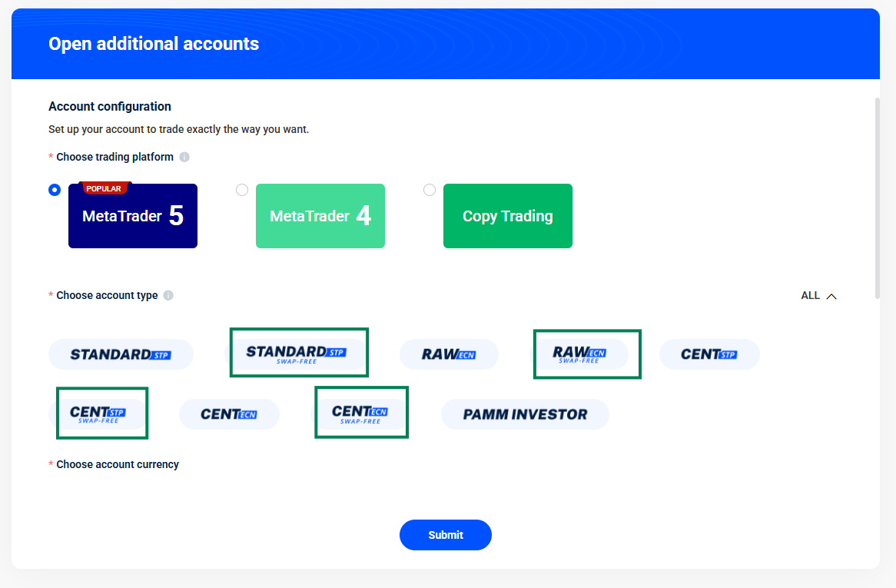896x588 pixels.
Task: Collapse the ALL account types chevron
Action: [x=831, y=296]
